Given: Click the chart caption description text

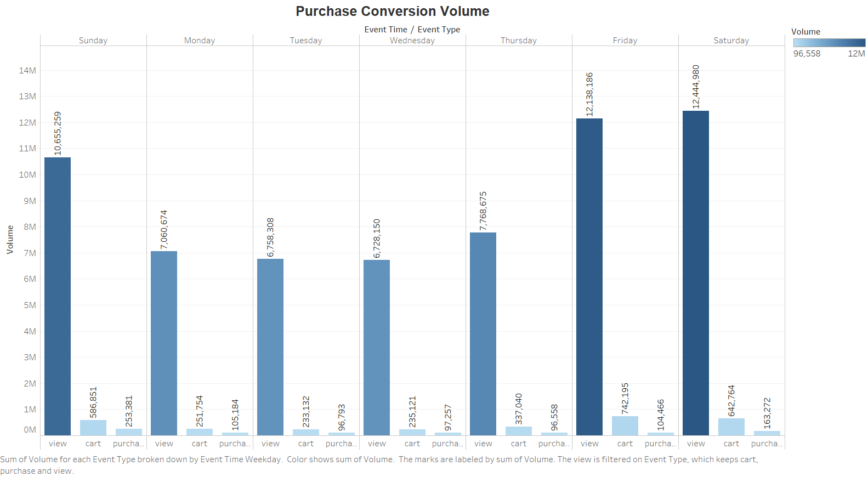Looking at the screenshot, I should [x=379, y=465].
